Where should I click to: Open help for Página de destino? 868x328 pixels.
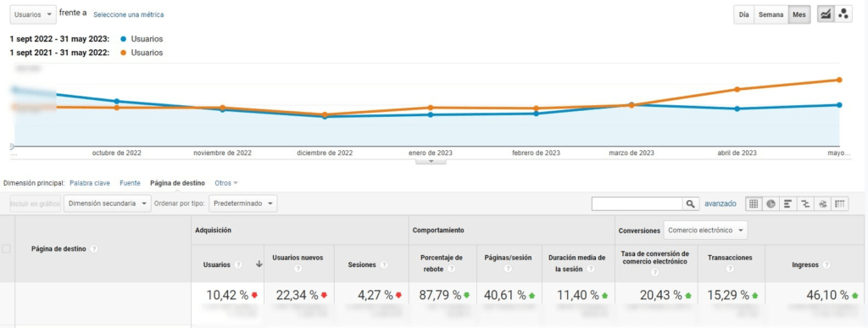click(94, 249)
